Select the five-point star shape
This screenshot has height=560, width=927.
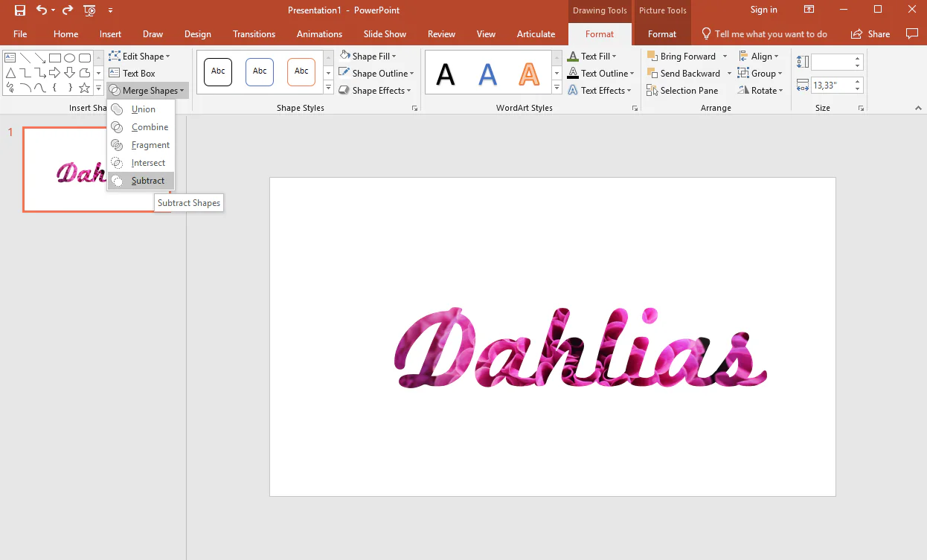click(85, 88)
